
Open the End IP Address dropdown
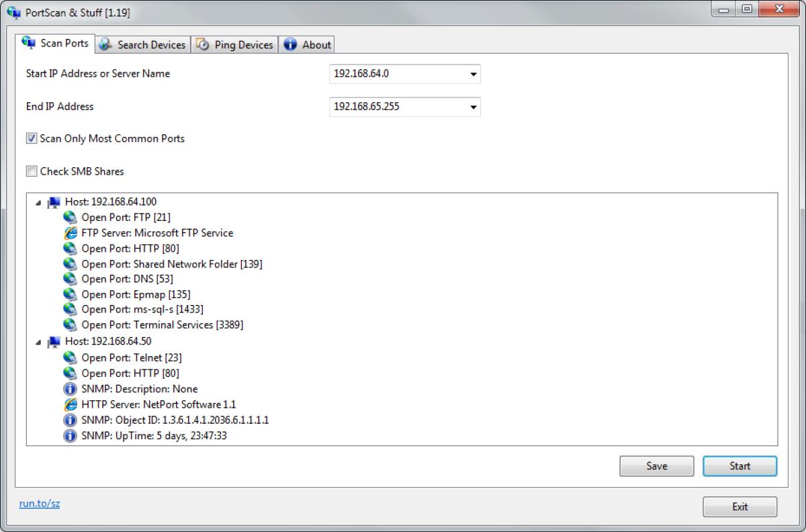click(475, 107)
